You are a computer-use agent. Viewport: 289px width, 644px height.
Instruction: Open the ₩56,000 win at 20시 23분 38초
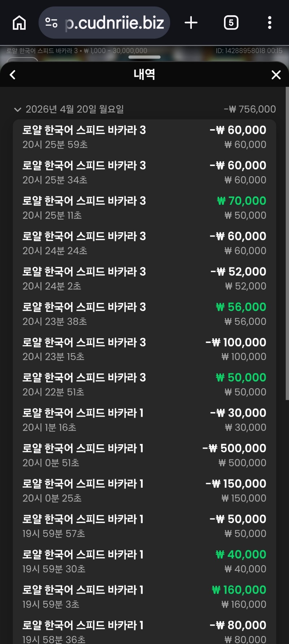(144, 314)
